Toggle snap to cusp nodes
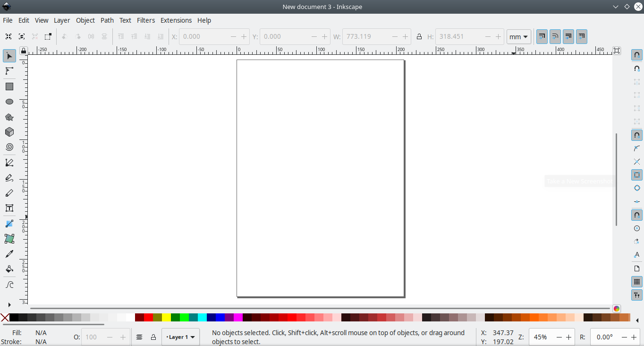This screenshot has width=644, height=346. pyautogui.click(x=637, y=175)
